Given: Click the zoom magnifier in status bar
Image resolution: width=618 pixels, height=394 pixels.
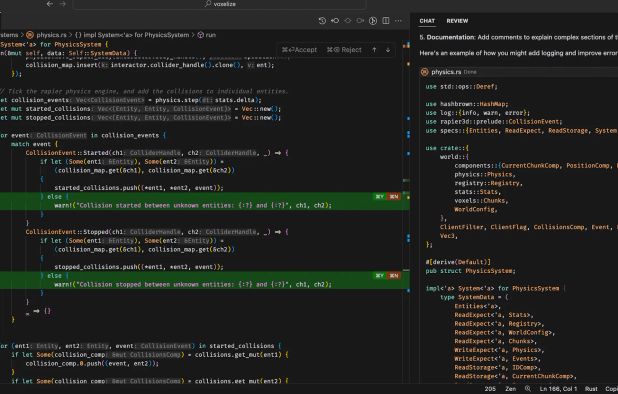Looking at the screenshot, I should point(527,388).
